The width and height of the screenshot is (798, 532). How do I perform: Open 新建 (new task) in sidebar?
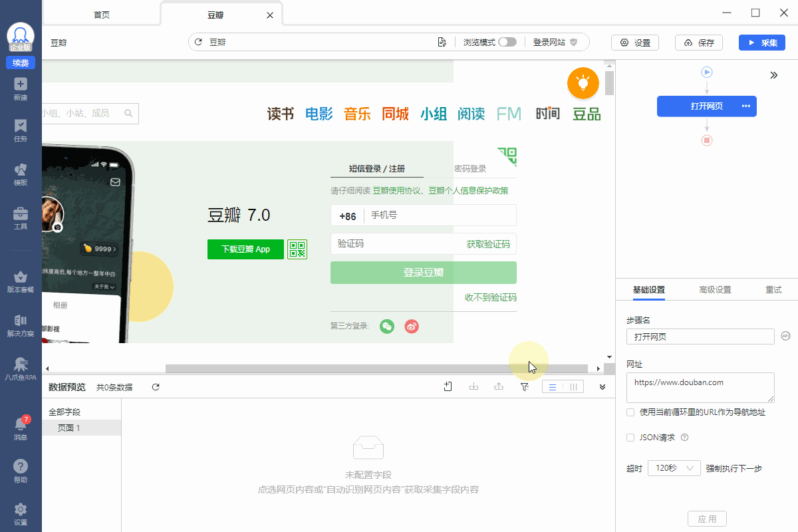pyautogui.click(x=21, y=89)
